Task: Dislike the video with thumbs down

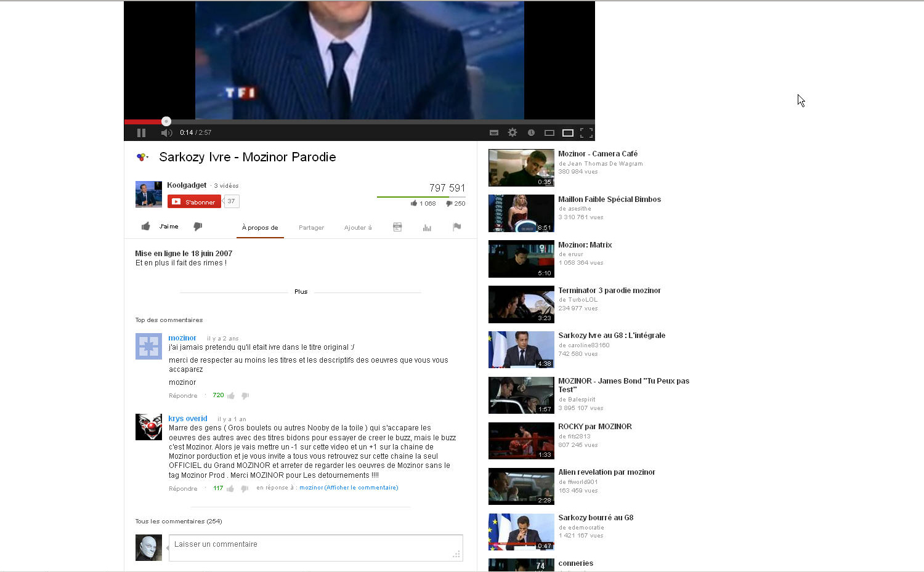Action: click(198, 227)
